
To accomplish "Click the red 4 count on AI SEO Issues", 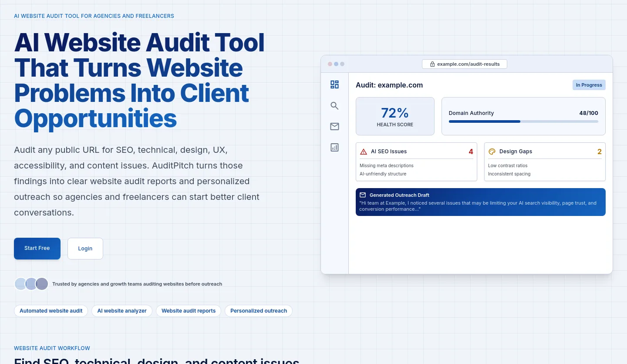I will click(471, 152).
